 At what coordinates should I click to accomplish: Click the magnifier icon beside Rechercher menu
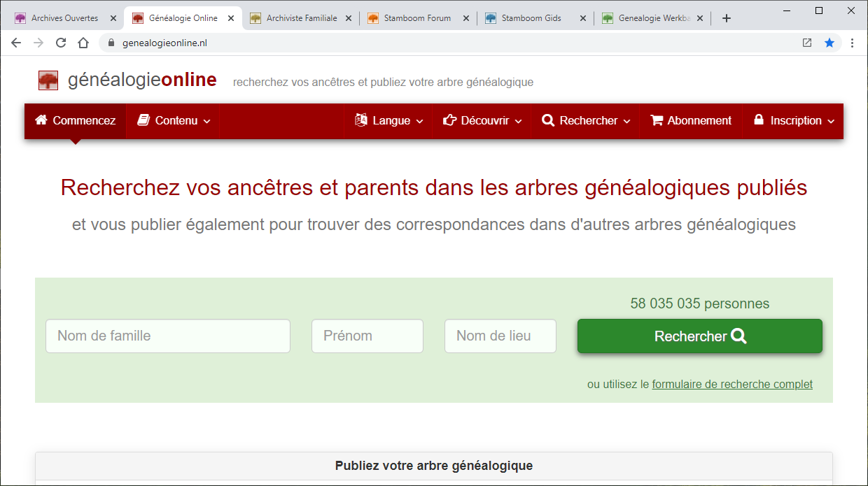(x=548, y=120)
